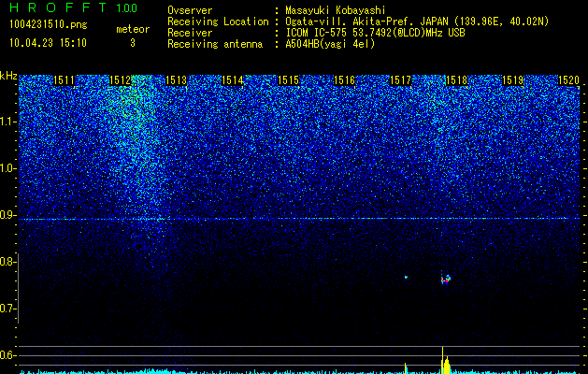588x374 pixels.
Task: Click the HROFFT 1.0.0 title text
Action: [x=73, y=7]
